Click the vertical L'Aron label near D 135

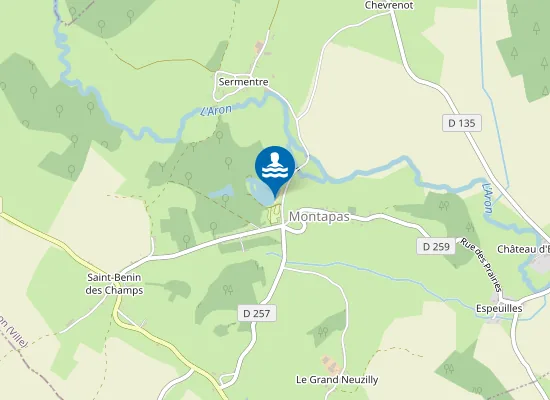pos(488,198)
